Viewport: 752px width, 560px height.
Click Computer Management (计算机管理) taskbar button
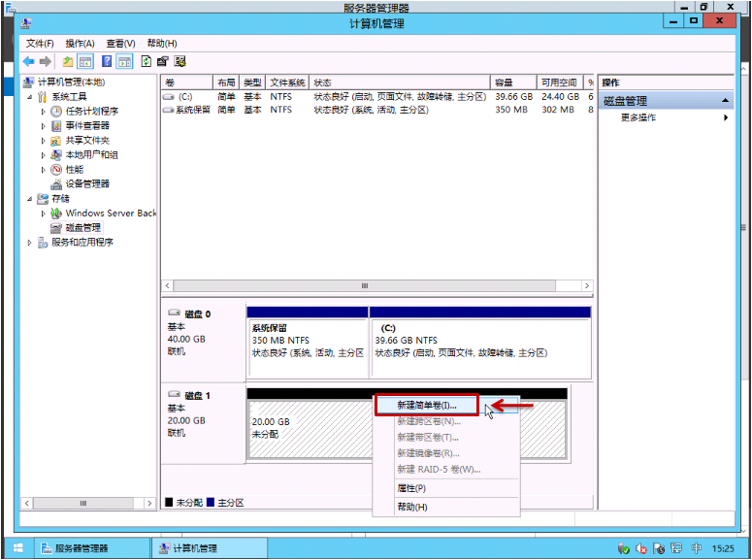[x=210, y=548]
